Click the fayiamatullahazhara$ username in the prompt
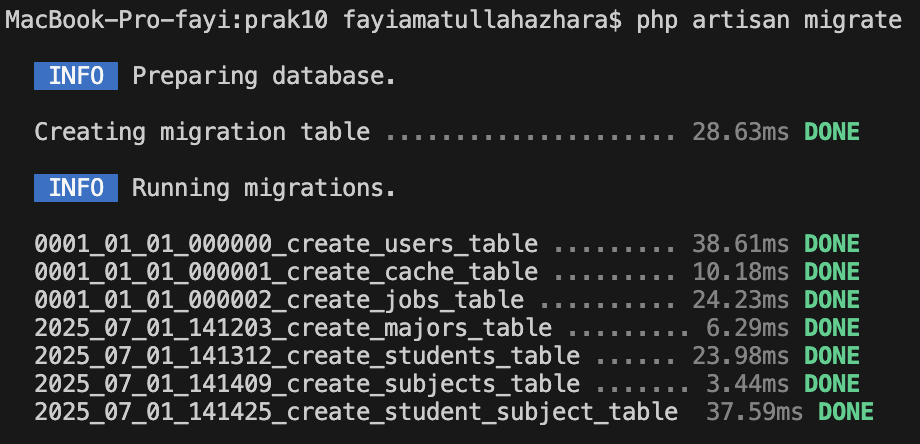Screen dimensions: 920x444 pos(482,20)
